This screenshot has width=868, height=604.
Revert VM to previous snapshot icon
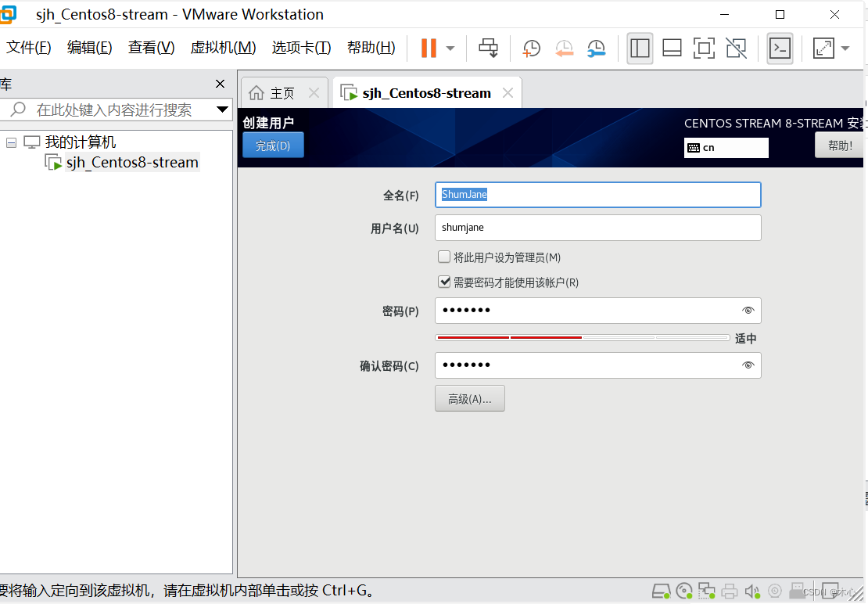pyautogui.click(x=564, y=49)
